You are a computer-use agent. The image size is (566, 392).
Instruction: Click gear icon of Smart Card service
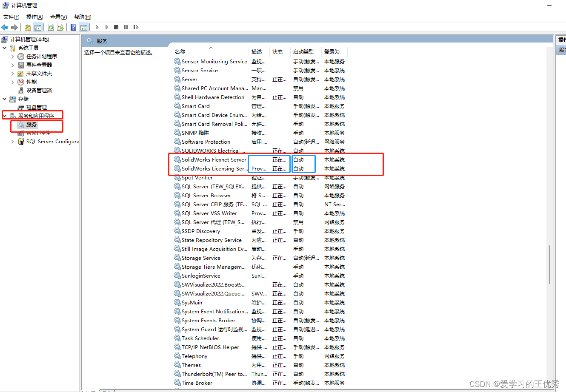coord(177,106)
